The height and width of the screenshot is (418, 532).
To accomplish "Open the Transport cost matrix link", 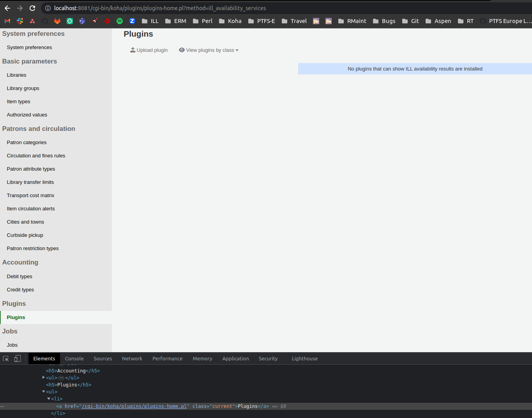I will pos(30,196).
